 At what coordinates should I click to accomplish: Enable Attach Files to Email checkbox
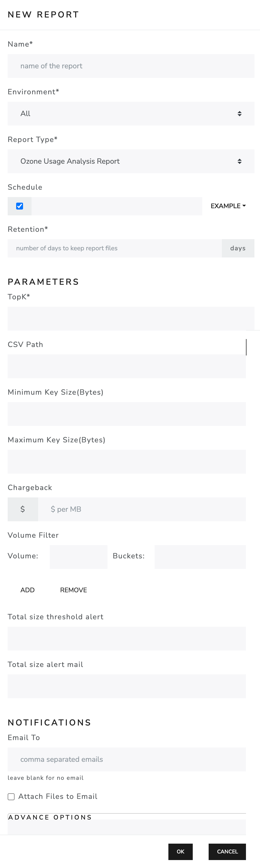click(11, 796)
